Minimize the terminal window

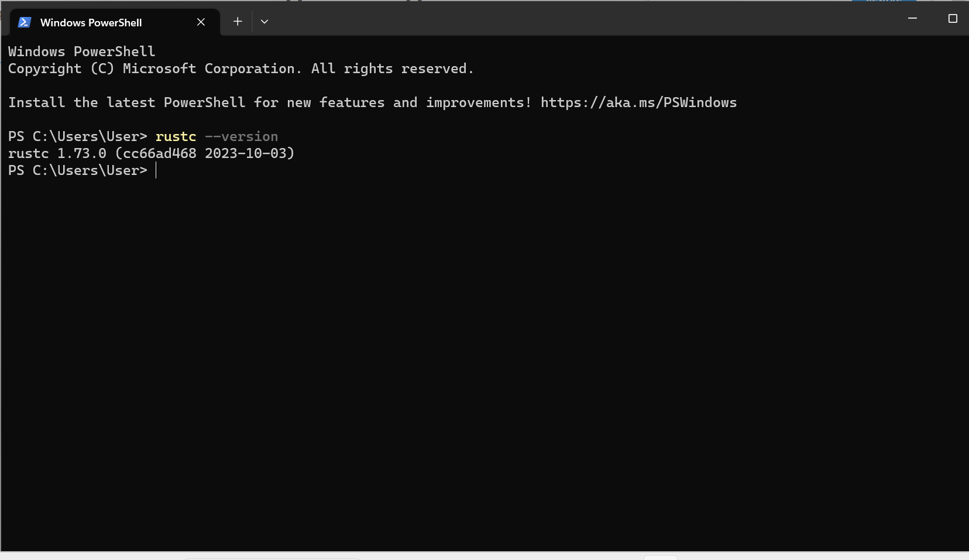pos(912,19)
